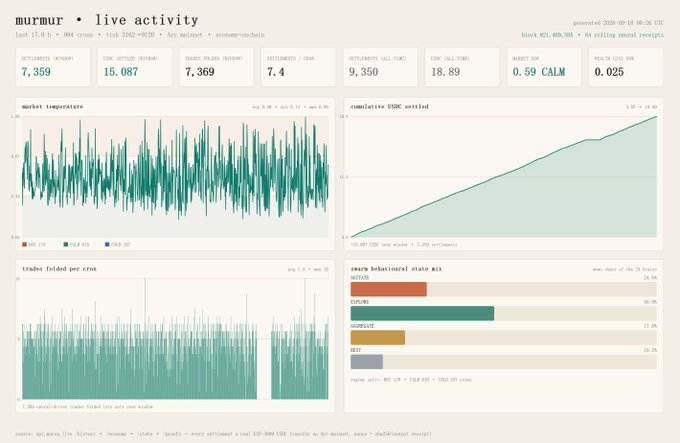Click the 'mean share of the brains' note
Image resolution: width=680 pixels, height=443 pixels.
coord(624,269)
